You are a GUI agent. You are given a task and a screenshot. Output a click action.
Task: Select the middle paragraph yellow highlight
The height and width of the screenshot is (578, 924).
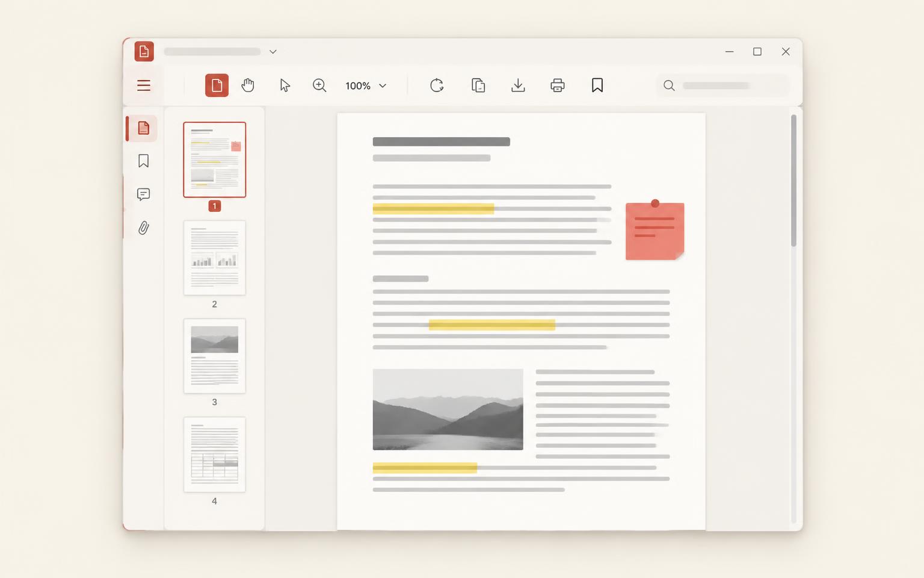click(492, 325)
